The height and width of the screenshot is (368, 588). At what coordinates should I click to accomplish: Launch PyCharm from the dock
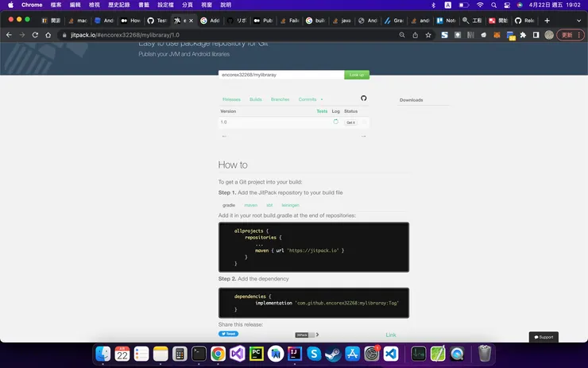coord(257,354)
